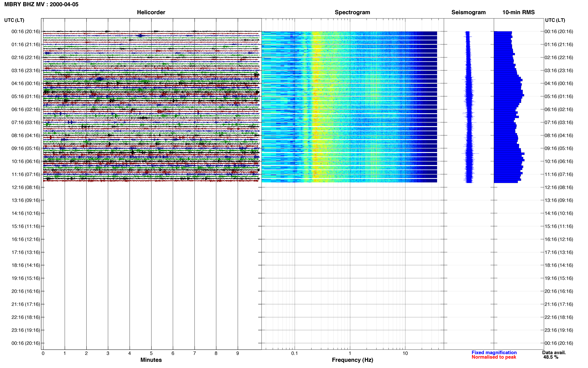Screen dimensions: 588x368
Task: Select frequency tick label '0.1'
Action: pyautogui.click(x=295, y=353)
